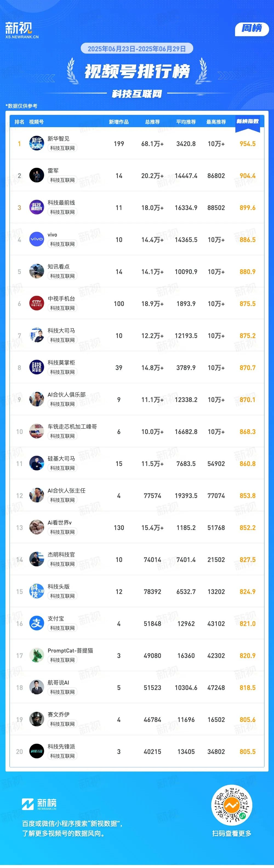The height and width of the screenshot is (868, 274).
Task: Click the 新增作品 column header
Action: 119,122
